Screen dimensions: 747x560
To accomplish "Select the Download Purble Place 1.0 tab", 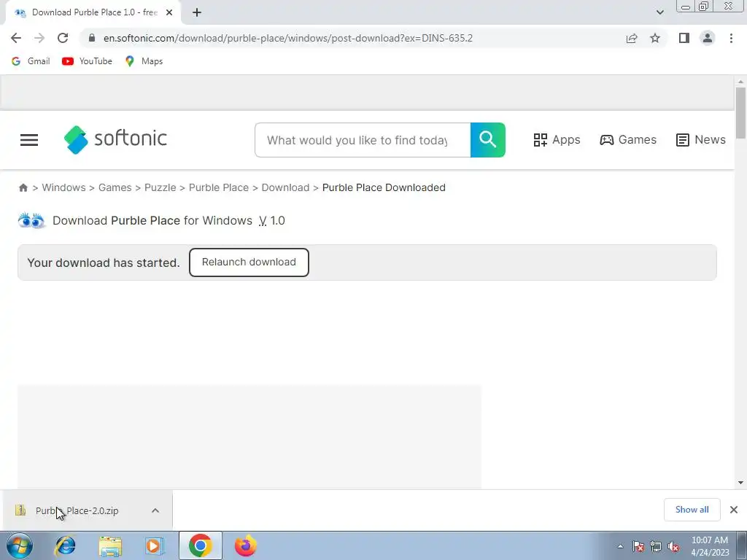I will pos(93,13).
